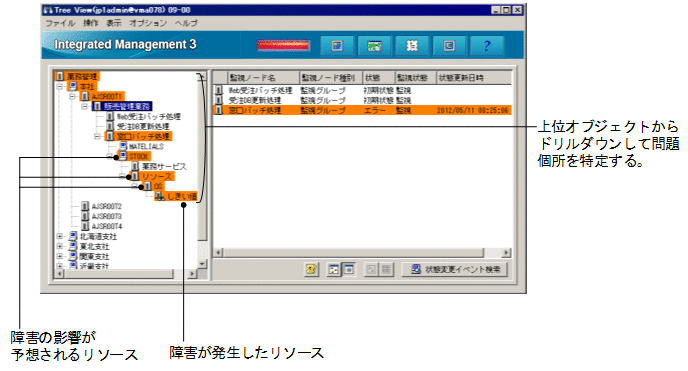This screenshot has height=371, width=688.
Task: Sort by the 状態 column header
Action: (378, 78)
